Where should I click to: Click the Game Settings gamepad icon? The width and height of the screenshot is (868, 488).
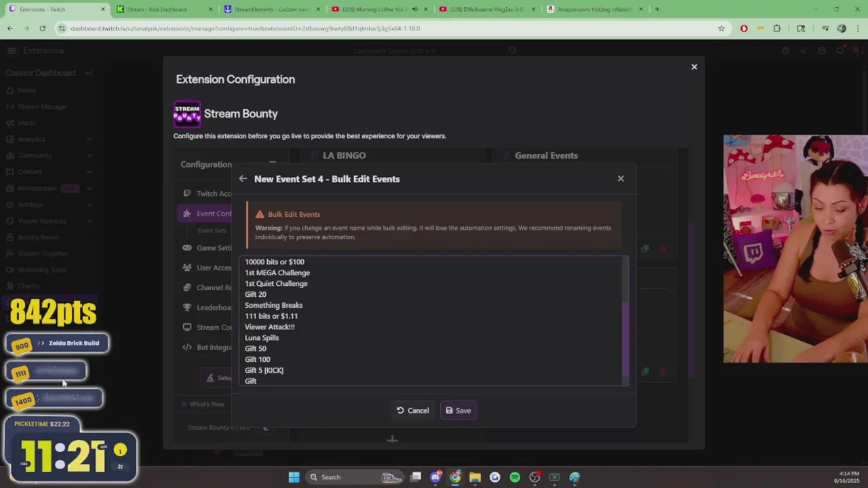point(187,247)
